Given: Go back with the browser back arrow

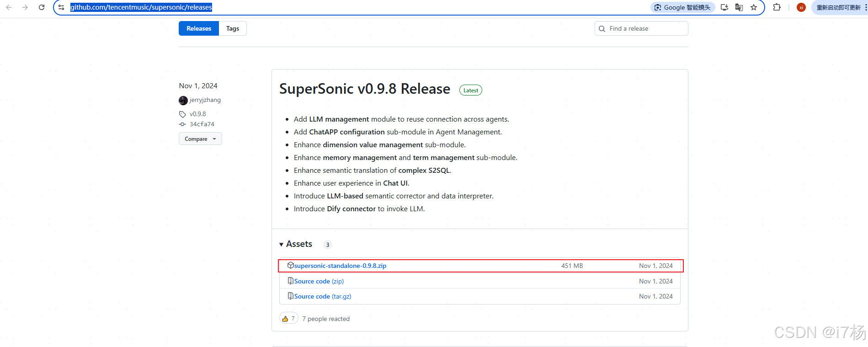Looking at the screenshot, I should [9, 7].
